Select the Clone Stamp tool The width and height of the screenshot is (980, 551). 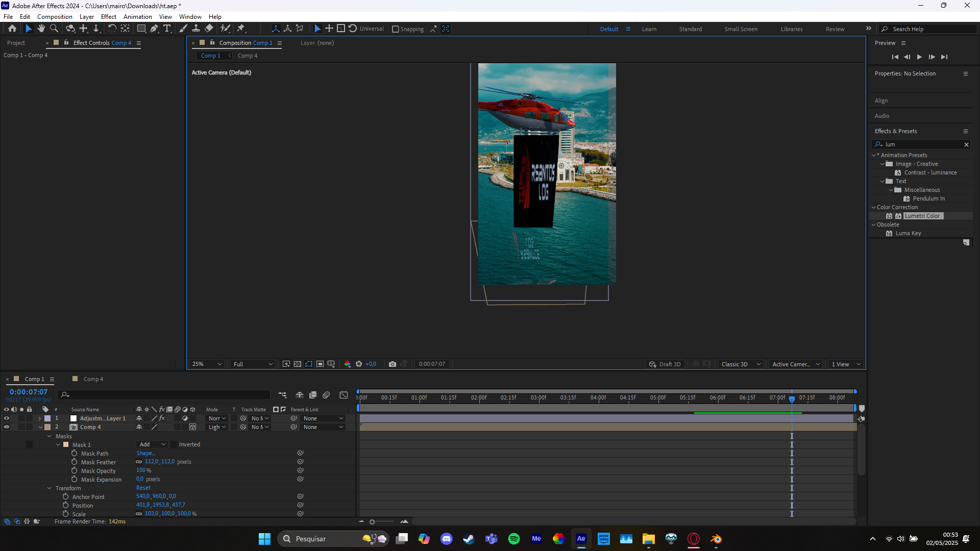196,29
